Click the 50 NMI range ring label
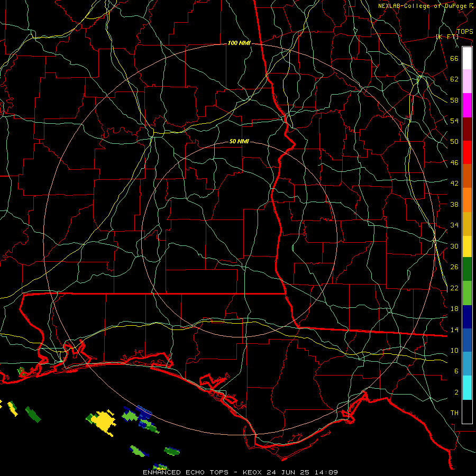Viewport: 476px width, 476px height. pyautogui.click(x=239, y=141)
